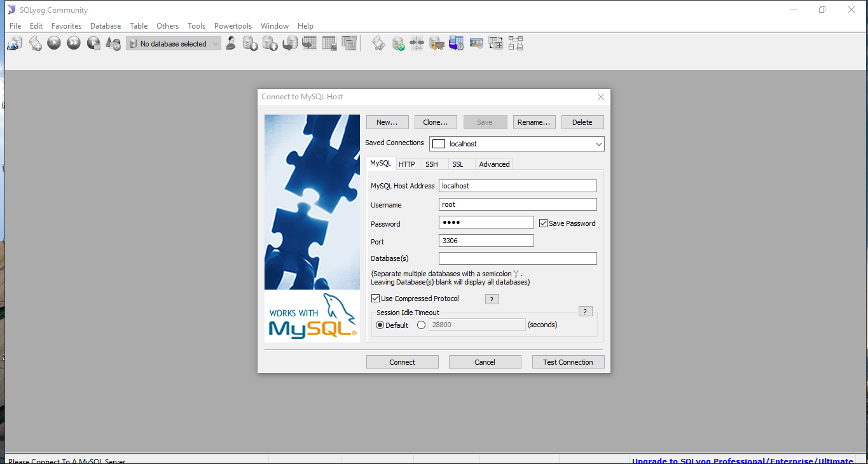Open the Window menu

click(x=275, y=26)
